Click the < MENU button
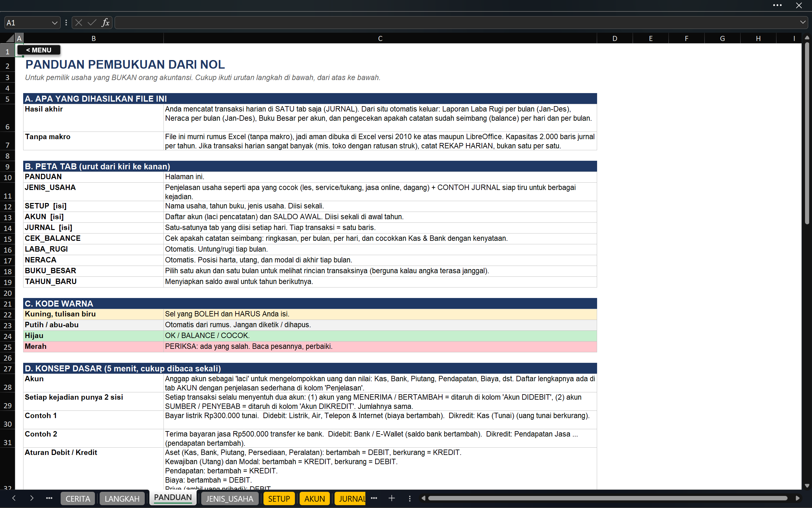This screenshot has width=812, height=508. coord(39,50)
